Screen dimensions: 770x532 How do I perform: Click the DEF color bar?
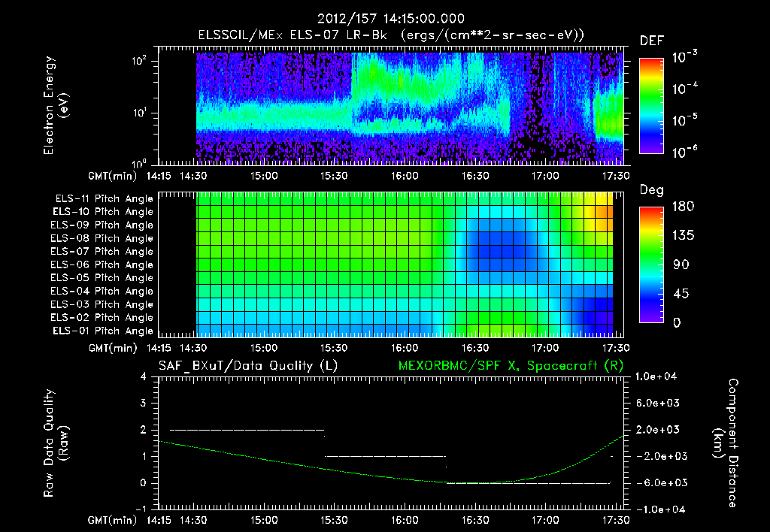coord(651,106)
